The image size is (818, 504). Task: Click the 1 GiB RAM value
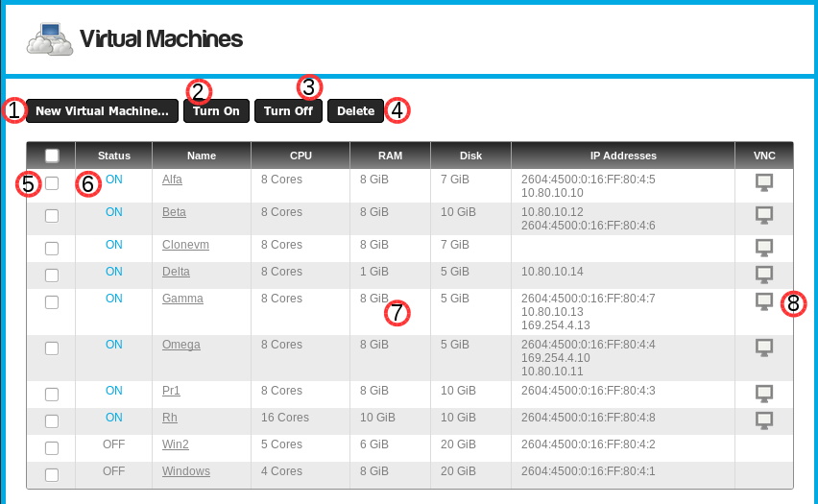[374, 272]
